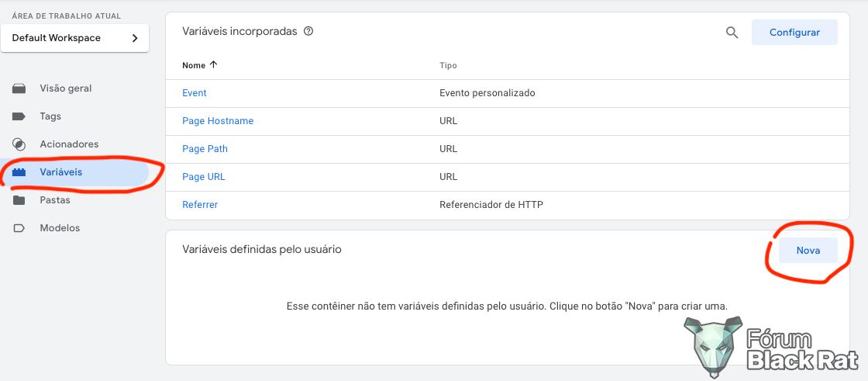Open the Page Path variable
The height and width of the screenshot is (381, 868).
[205, 149]
